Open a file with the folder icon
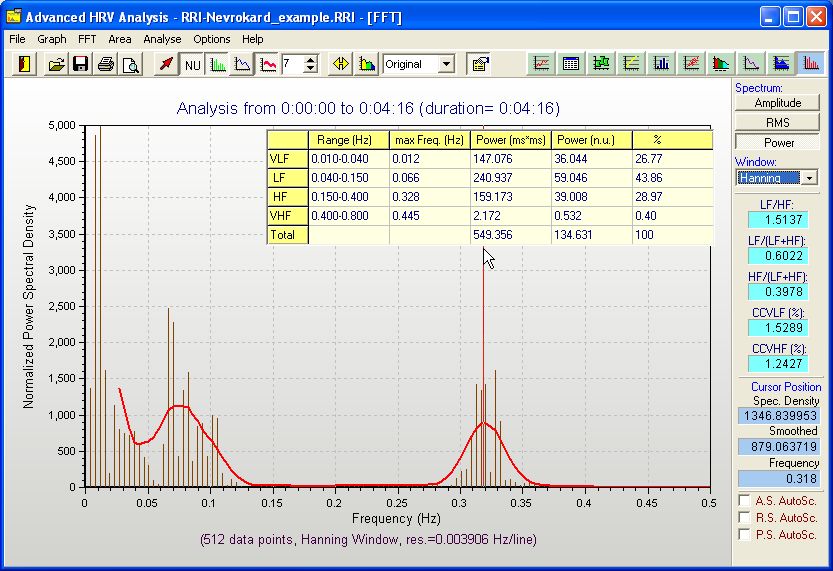Viewport: 833px width, 571px height. (x=57, y=64)
